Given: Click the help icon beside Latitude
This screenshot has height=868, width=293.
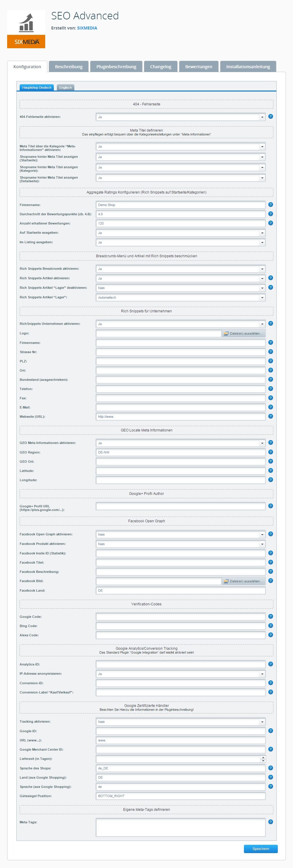Looking at the screenshot, I should click(x=270, y=470).
